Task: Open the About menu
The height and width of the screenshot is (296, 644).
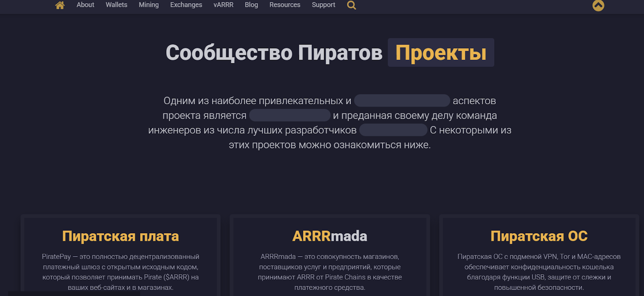Action: (85, 5)
